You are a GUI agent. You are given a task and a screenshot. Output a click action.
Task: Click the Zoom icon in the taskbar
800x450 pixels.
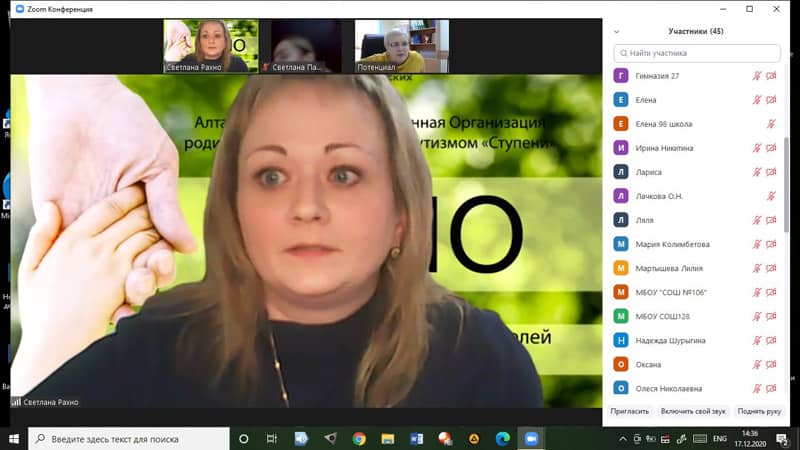(x=531, y=439)
